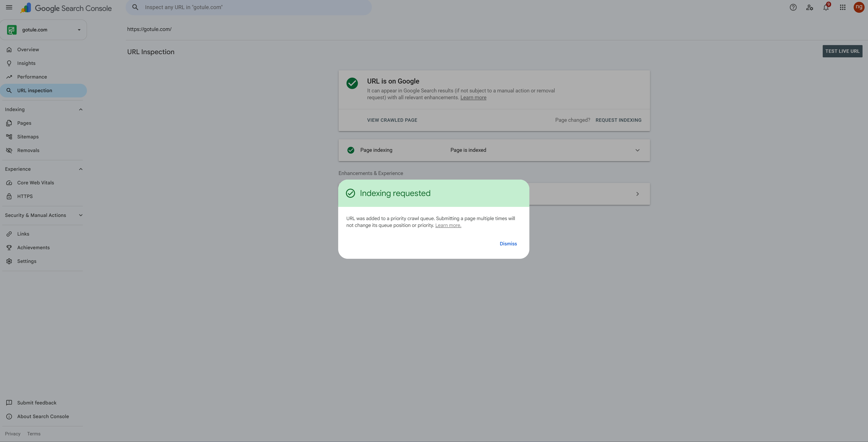Collapse the Indexing section
This screenshot has width=868, height=442.
pyautogui.click(x=81, y=109)
